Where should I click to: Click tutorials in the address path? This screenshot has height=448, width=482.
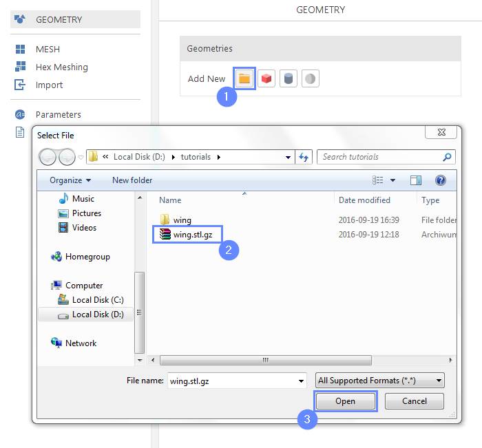coord(196,157)
